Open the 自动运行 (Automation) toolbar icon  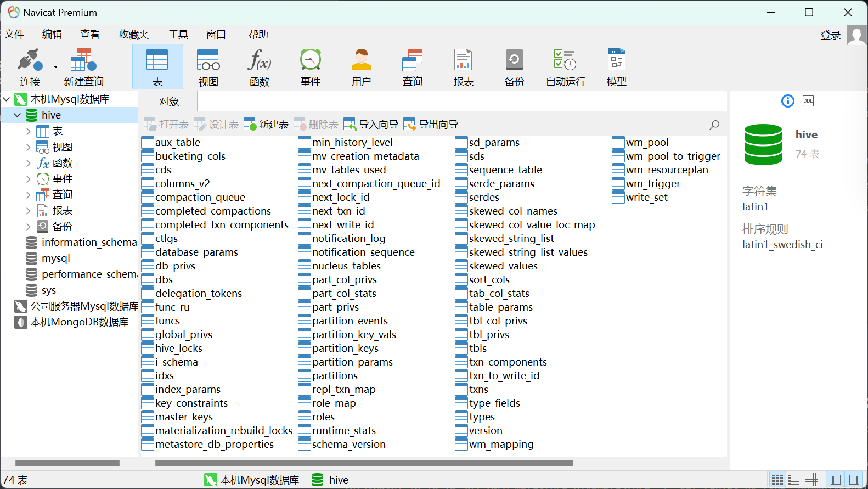[566, 67]
